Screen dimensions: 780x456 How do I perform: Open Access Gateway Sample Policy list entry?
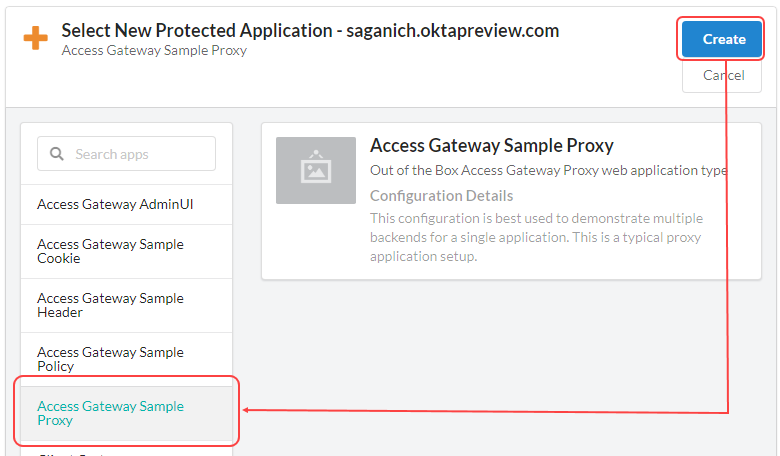110,359
